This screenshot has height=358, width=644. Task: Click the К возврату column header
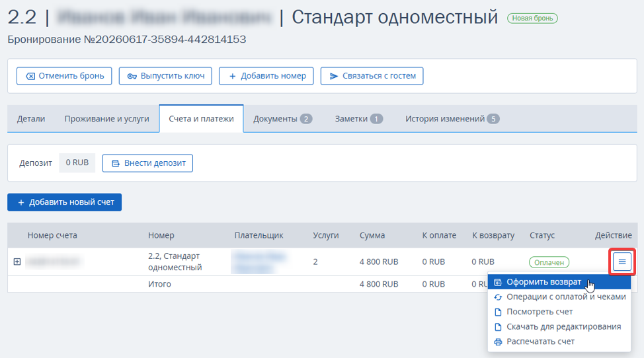pos(493,235)
